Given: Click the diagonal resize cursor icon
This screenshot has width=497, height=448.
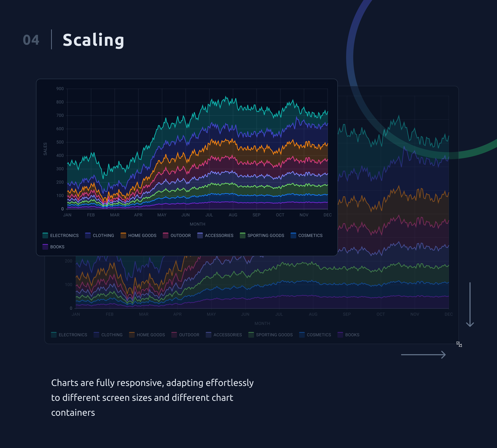Looking at the screenshot, I should coord(459,344).
